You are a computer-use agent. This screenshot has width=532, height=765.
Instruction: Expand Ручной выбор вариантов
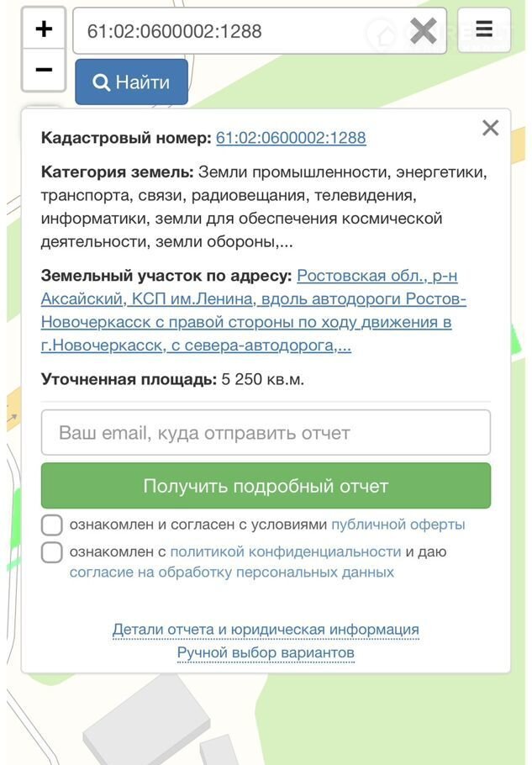(x=266, y=653)
